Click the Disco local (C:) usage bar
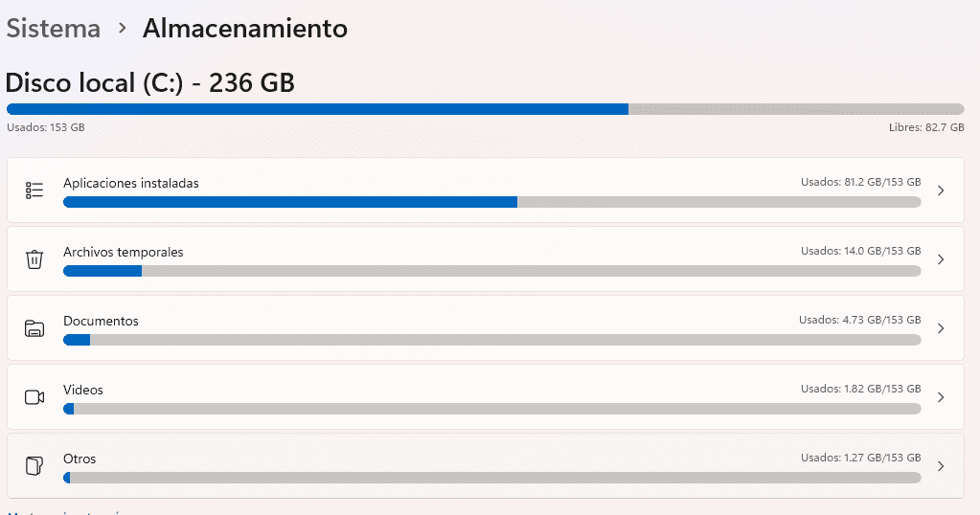Image resolution: width=980 pixels, height=515 pixels. pos(485,109)
